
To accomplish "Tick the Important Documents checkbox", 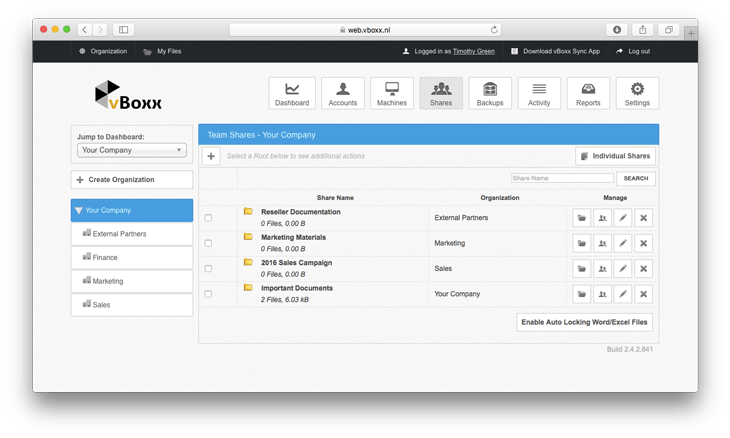I will [208, 294].
